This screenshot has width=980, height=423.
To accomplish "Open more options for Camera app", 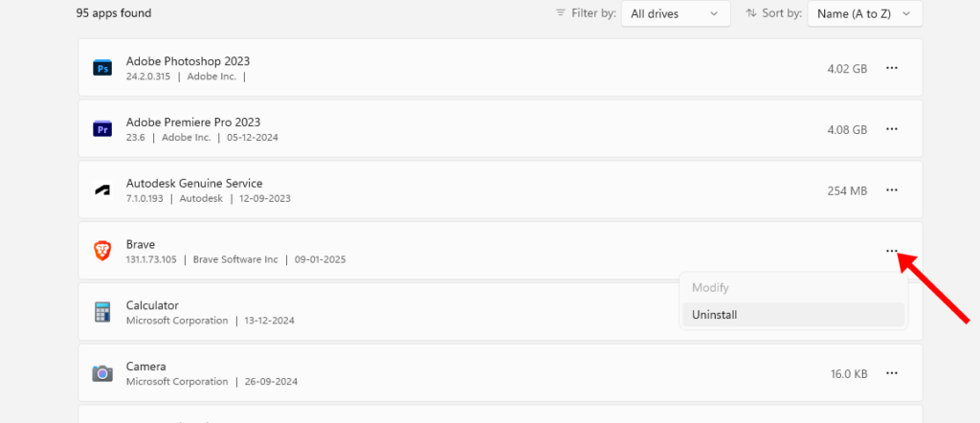I will (892, 373).
